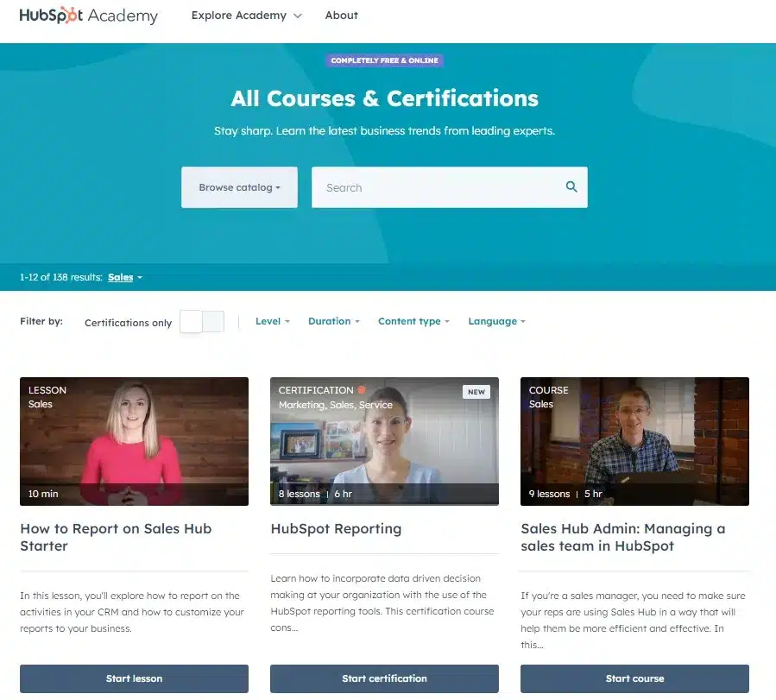
Task: Click the 'All Courses & Certifications' heading
Action: 384,98
